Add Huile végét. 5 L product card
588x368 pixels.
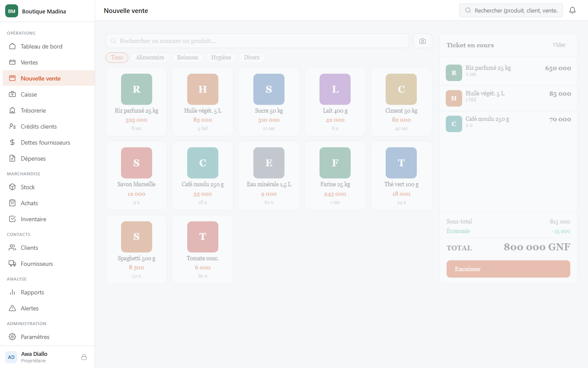pos(203,102)
